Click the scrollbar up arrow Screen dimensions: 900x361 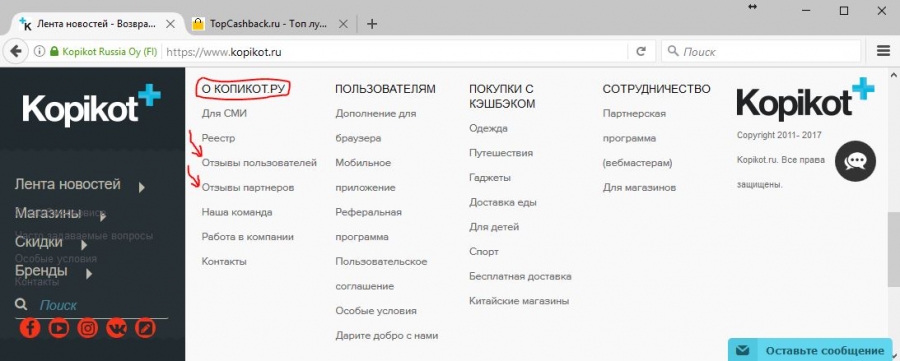click(893, 75)
